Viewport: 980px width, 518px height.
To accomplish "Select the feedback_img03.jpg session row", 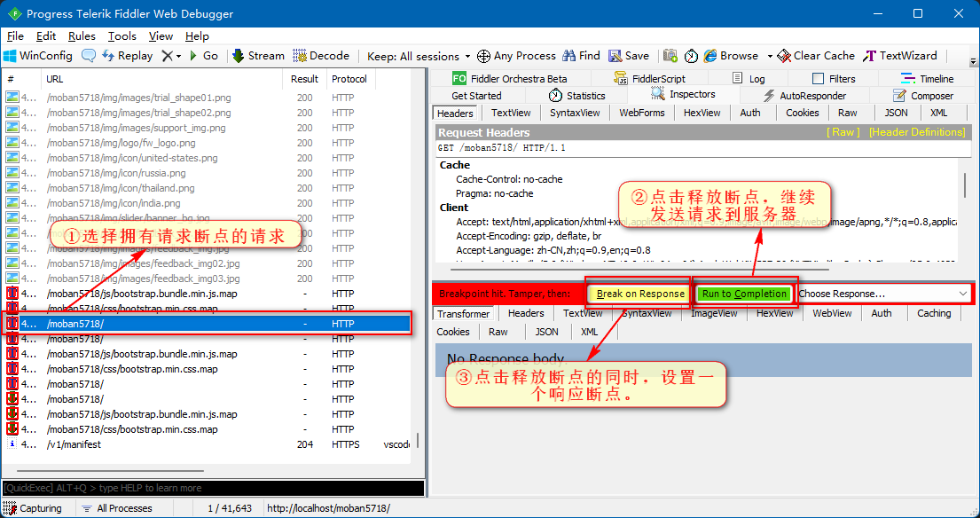I will tap(207, 279).
